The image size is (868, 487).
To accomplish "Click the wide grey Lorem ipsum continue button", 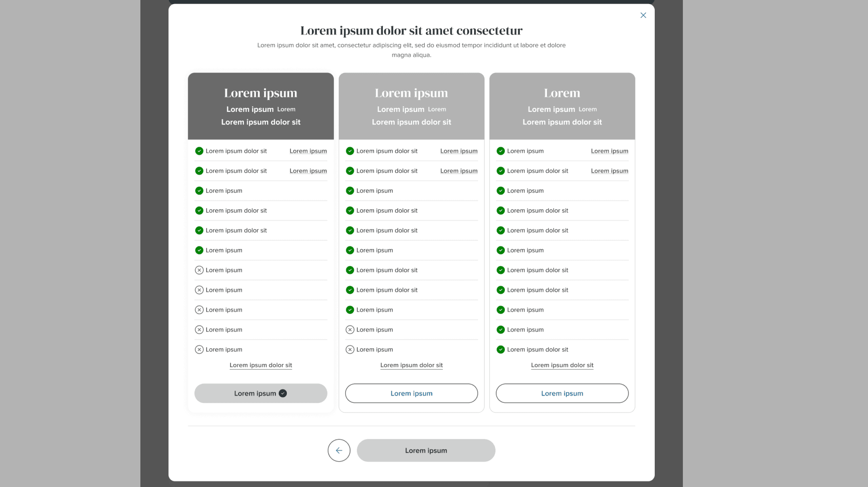I will point(426,450).
